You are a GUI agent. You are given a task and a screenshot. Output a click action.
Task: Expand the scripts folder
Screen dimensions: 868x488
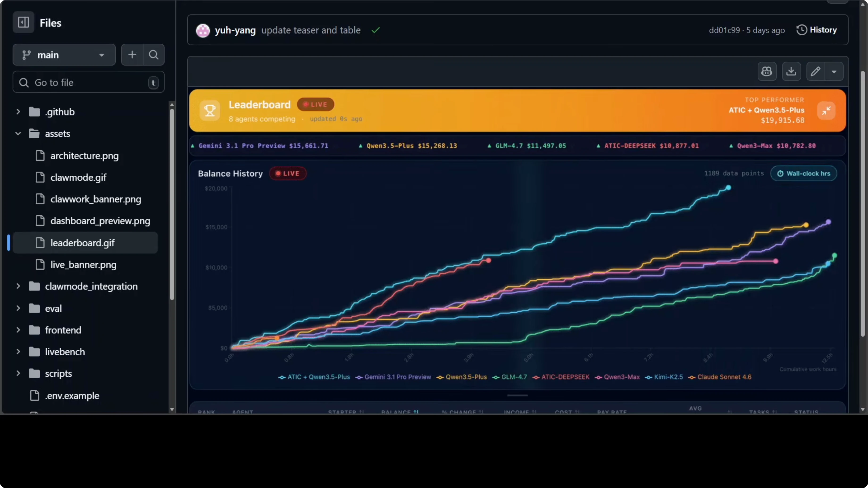point(18,373)
